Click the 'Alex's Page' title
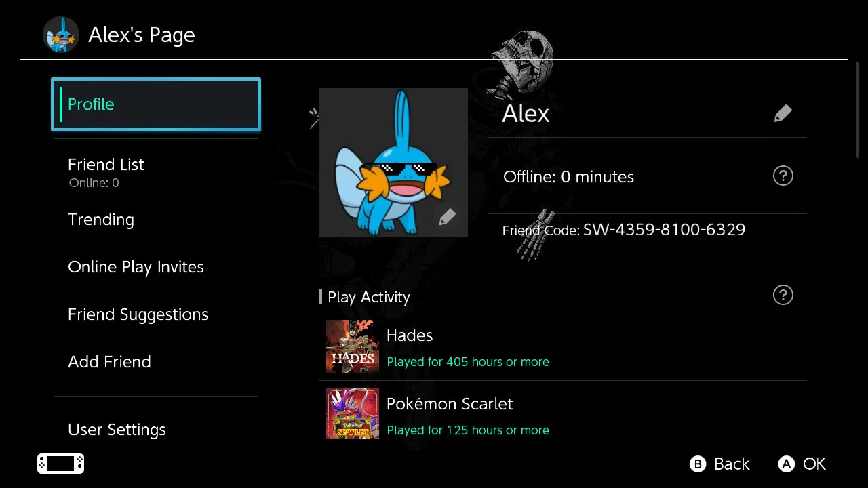 142,35
